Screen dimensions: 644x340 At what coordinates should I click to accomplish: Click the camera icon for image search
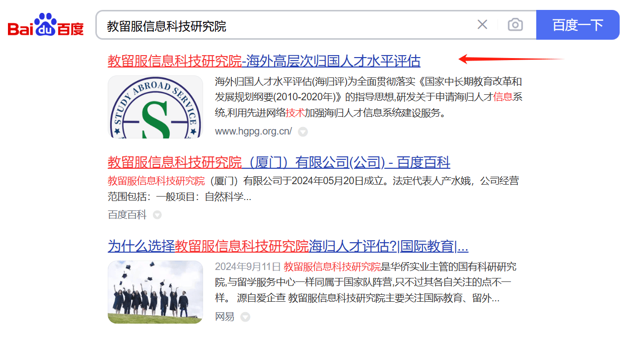(515, 24)
